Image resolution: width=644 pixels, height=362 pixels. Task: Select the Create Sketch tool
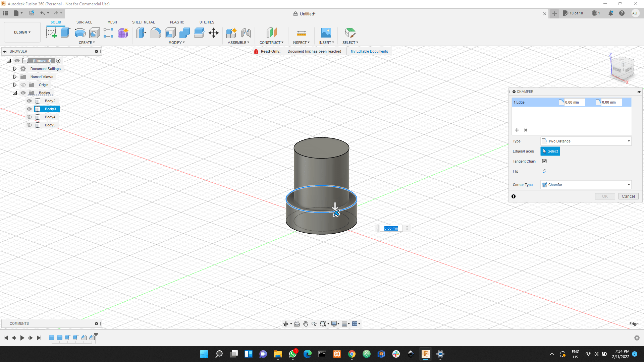click(51, 33)
